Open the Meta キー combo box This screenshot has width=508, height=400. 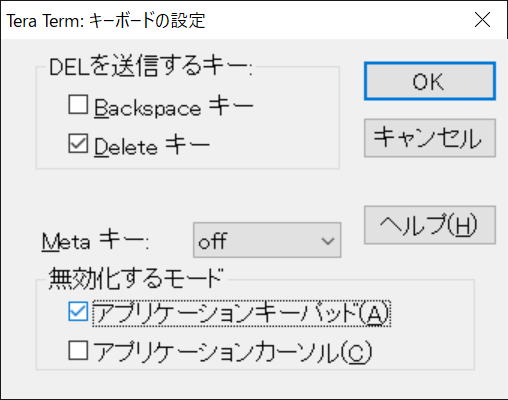[x=267, y=240]
